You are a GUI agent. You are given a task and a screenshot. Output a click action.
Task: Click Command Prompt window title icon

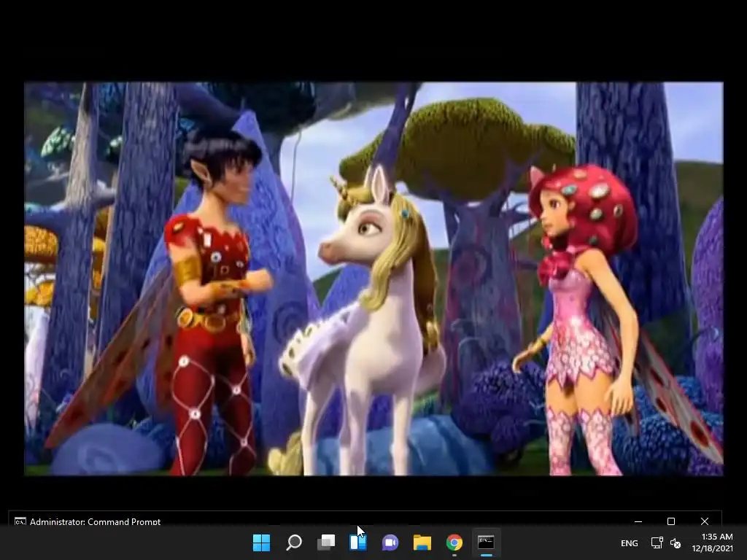click(20, 522)
